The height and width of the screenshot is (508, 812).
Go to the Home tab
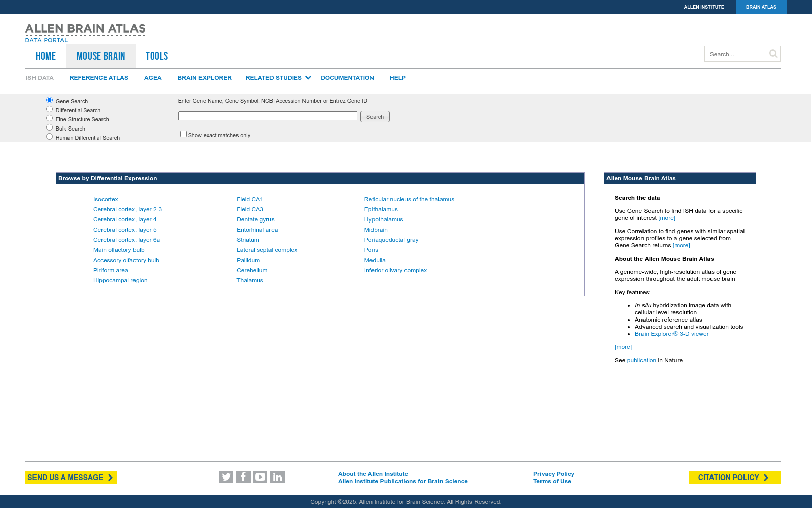tap(46, 56)
